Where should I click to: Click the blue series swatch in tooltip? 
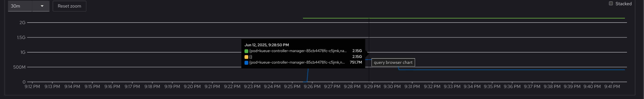(246, 63)
